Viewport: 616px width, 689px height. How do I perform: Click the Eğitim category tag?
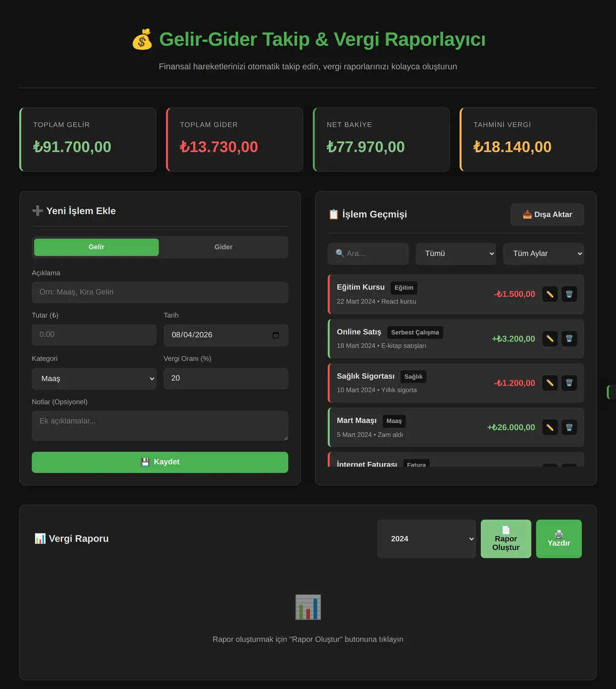[x=404, y=288]
